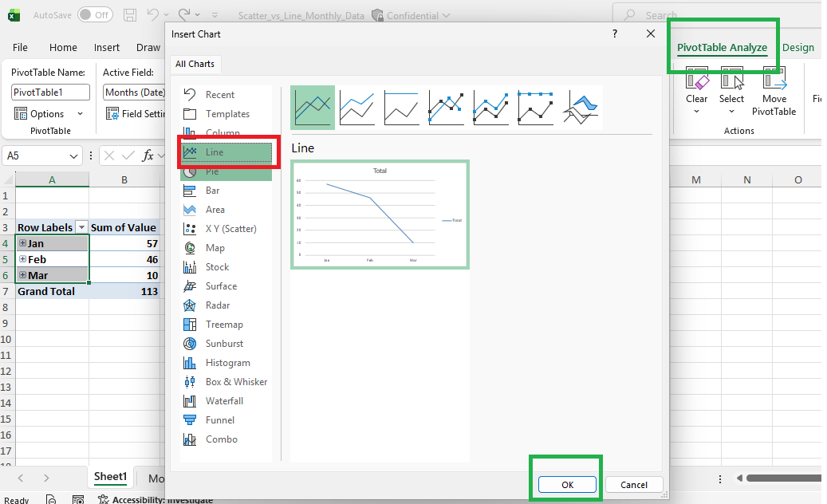Screen dimensions: 827x504
Task: Select the Surface chart category
Action: pyautogui.click(x=226, y=286)
